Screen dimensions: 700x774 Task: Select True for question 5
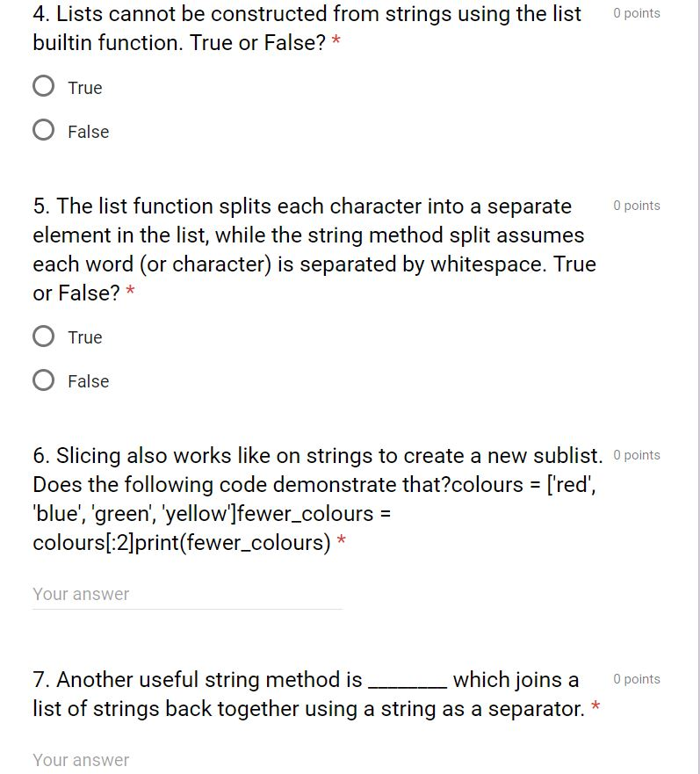coord(43,336)
